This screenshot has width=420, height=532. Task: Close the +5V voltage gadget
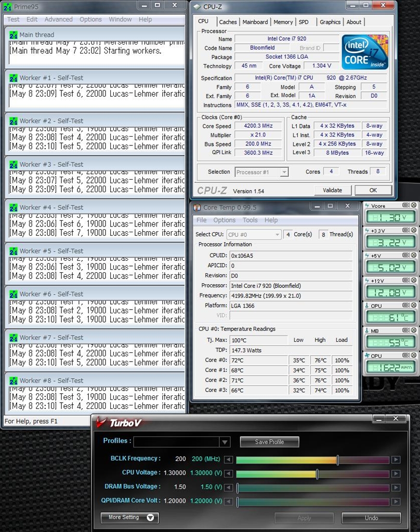click(x=414, y=255)
